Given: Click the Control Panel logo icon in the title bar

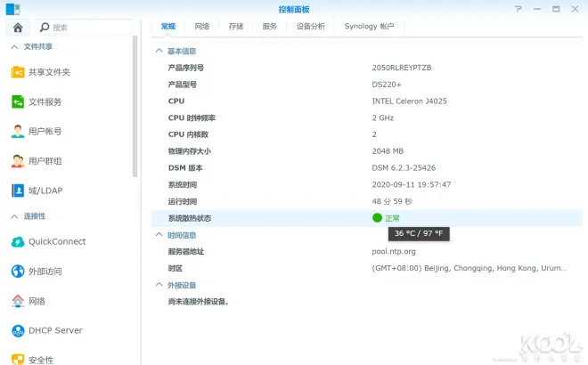Looking at the screenshot, I should (12, 10).
